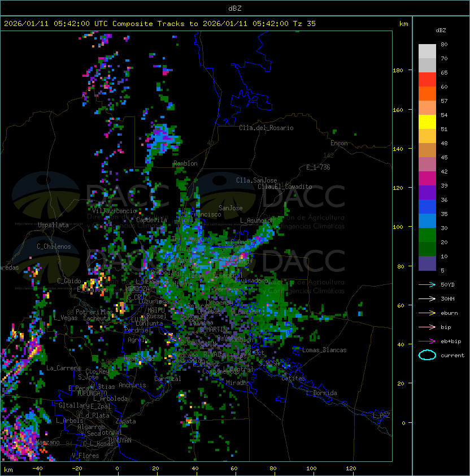Viewport: 470px width, 476px height.
Task: Click the 'current' legend label
Action: tap(452, 355)
